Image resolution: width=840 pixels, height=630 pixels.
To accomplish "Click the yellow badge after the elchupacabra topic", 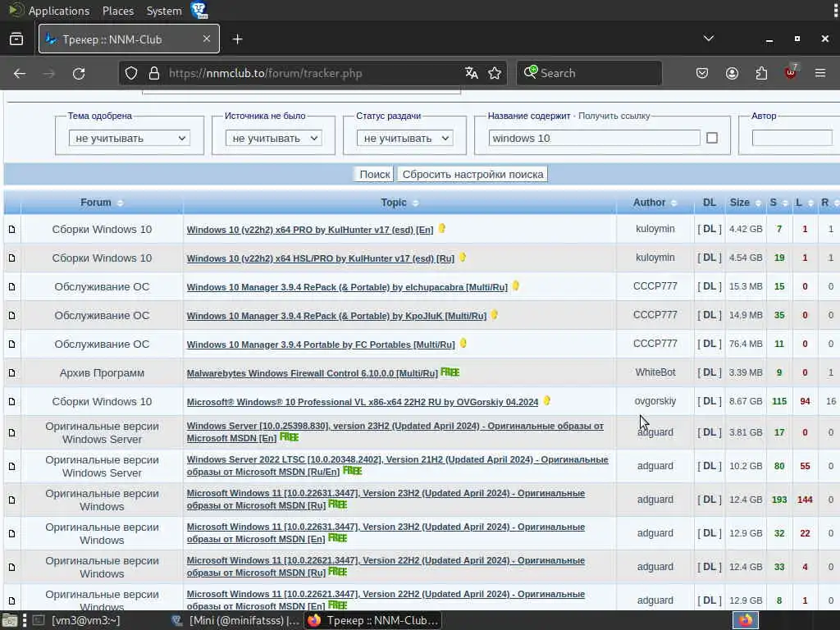I will (516, 285).
